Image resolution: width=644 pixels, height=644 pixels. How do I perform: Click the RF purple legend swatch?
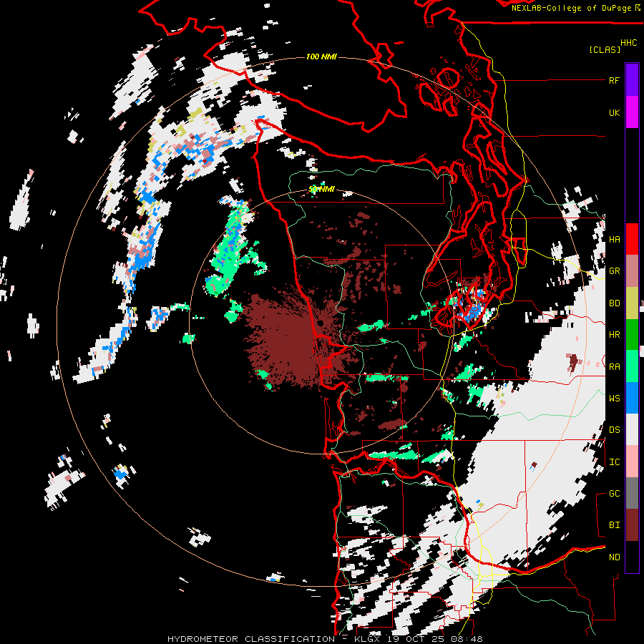632,80
